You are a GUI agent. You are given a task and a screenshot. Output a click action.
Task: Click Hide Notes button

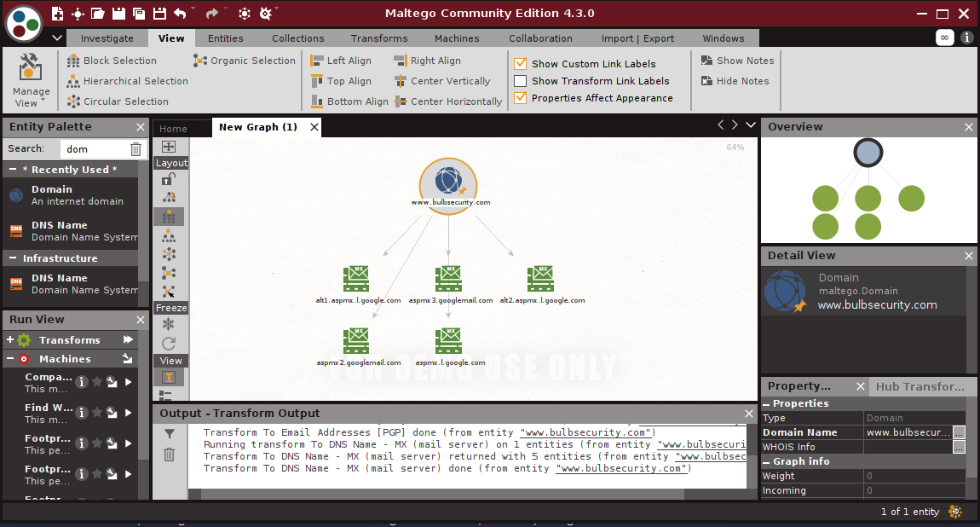(x=735, y=81)
